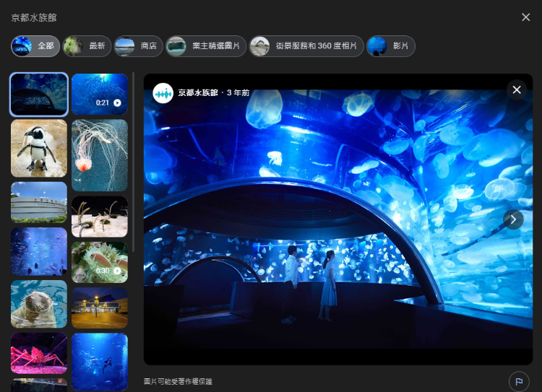Image resolution: width=542 pixels, height=392 pixels.
Task: Play the 0:21 fish school video
Action: [x=100, y=94]
